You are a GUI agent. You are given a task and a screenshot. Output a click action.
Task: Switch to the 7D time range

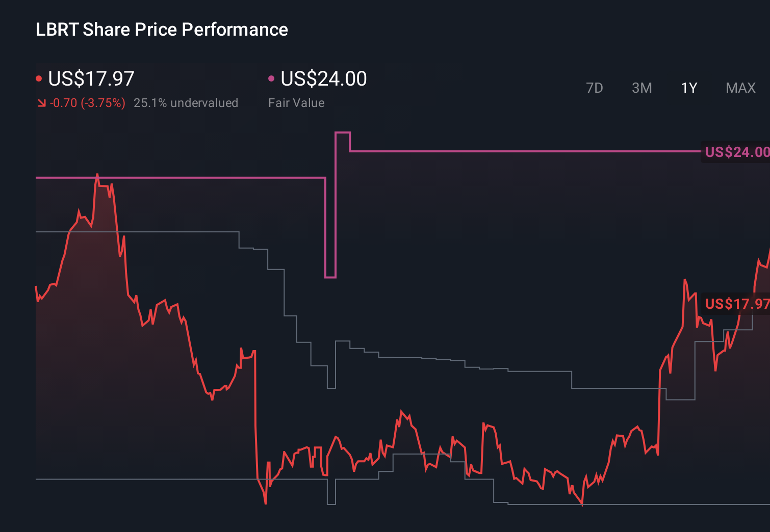594,88
